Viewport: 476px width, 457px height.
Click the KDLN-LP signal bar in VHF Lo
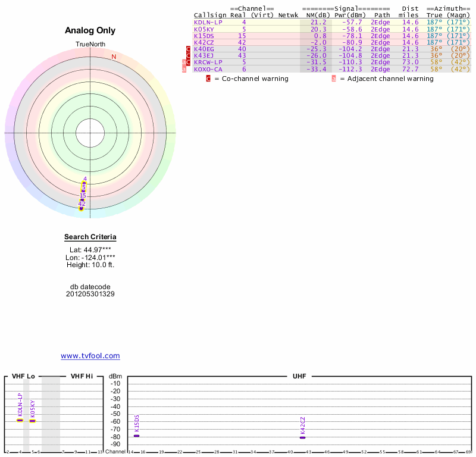click(x=20, y=420)
